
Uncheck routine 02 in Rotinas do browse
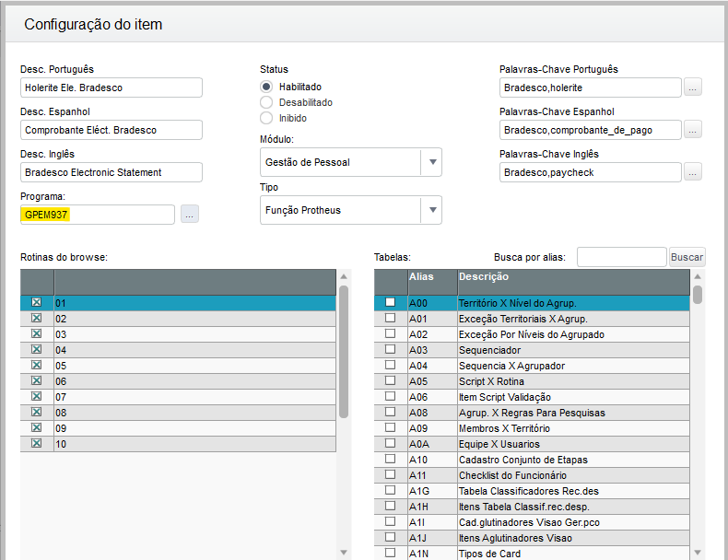pos(36,319)
